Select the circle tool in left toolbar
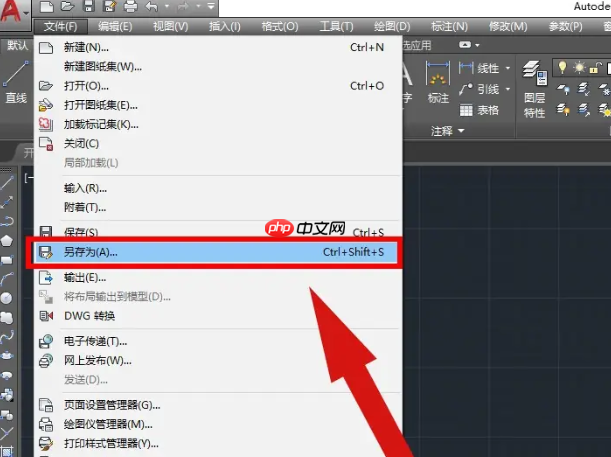Viewport: 611px width, 457px height. (7, 298)
